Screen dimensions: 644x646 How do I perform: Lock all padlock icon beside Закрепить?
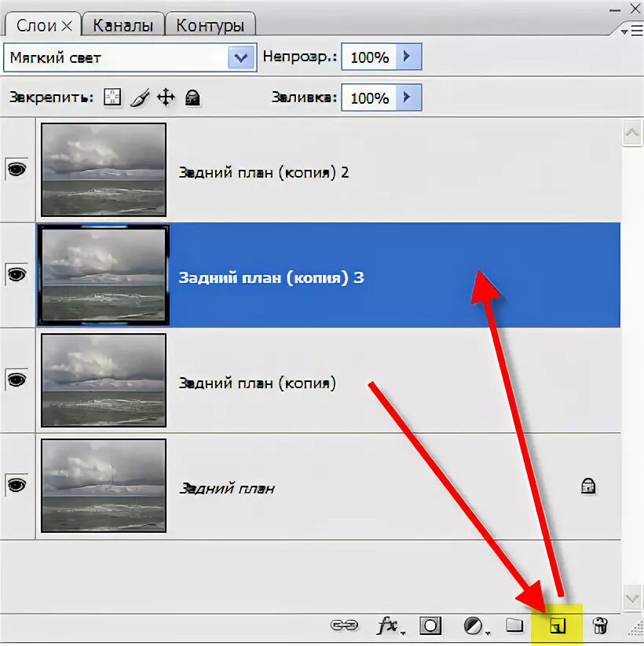pyautogui.click(x=192, y=98)
